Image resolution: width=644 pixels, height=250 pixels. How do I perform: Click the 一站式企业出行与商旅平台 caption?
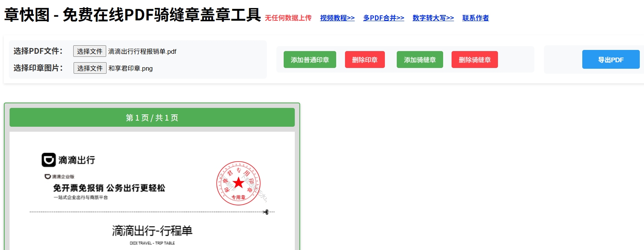pyautogui.click(x=80, y=197)
